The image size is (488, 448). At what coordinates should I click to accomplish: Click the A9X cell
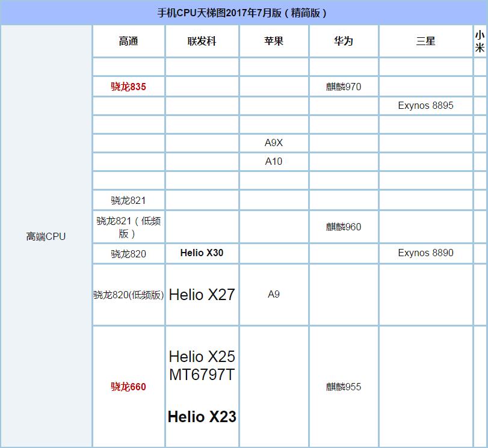point(274,143)
